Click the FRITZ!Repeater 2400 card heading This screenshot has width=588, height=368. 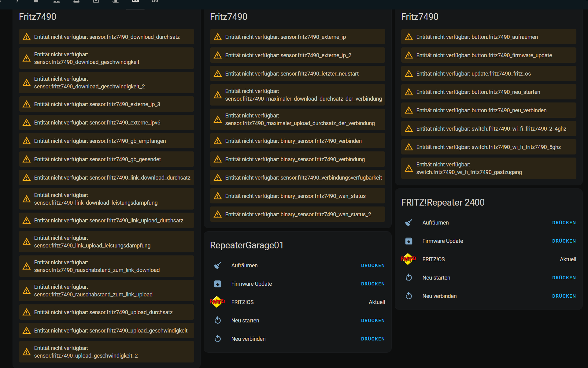443,203
